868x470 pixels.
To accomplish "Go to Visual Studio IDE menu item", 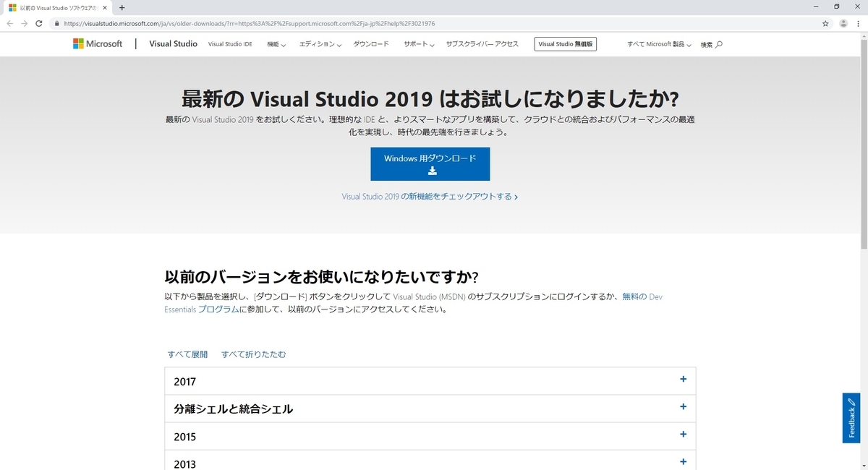I will click(230, 44).
